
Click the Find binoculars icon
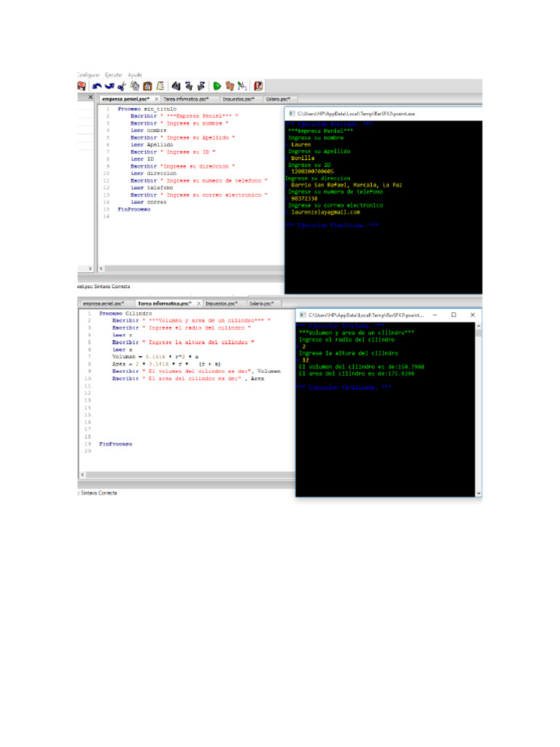[176, 86]
